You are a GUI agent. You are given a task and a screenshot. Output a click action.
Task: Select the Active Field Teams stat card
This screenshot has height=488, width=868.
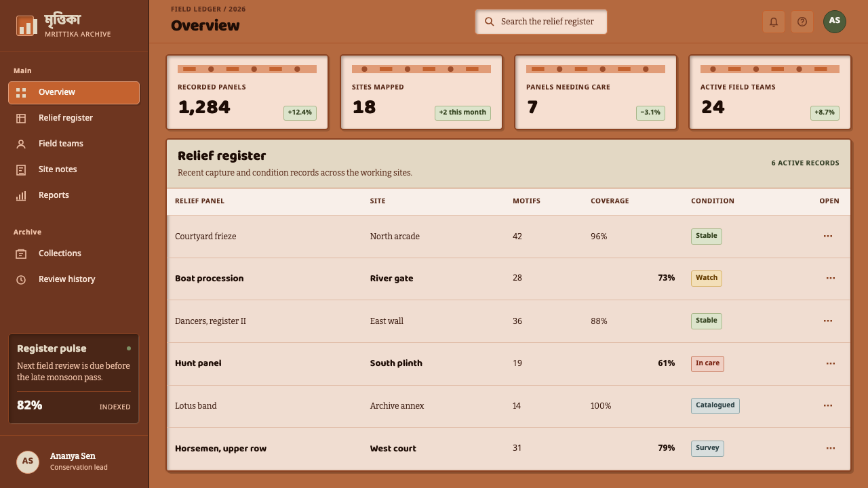coord(770,92)
